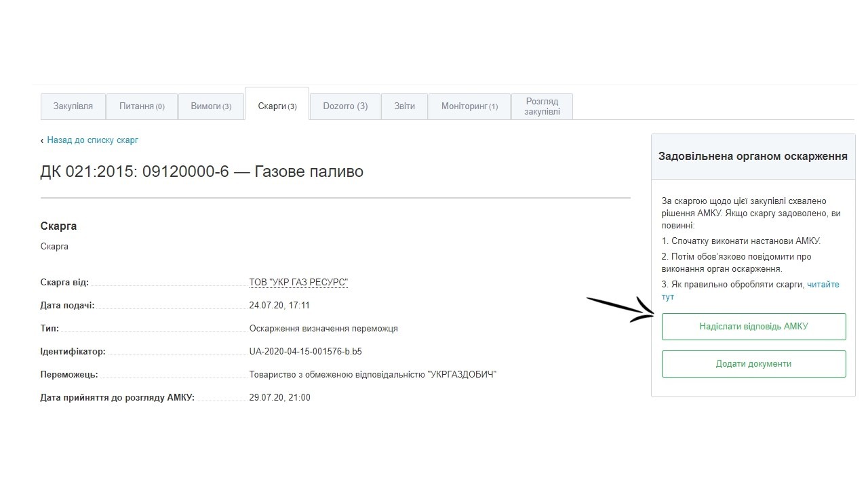Open the Вимоги (3) tab
Screen dimensions: 868x488
pos(211,106)
